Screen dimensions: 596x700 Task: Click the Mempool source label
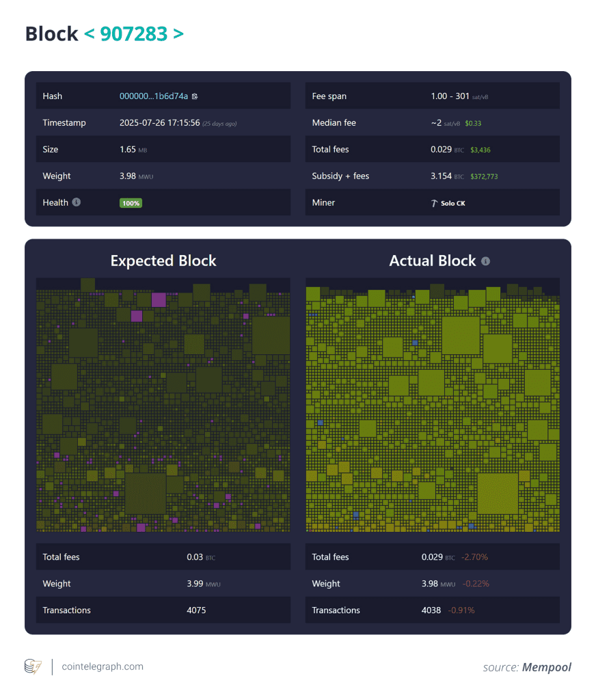[x=546, y=667]
